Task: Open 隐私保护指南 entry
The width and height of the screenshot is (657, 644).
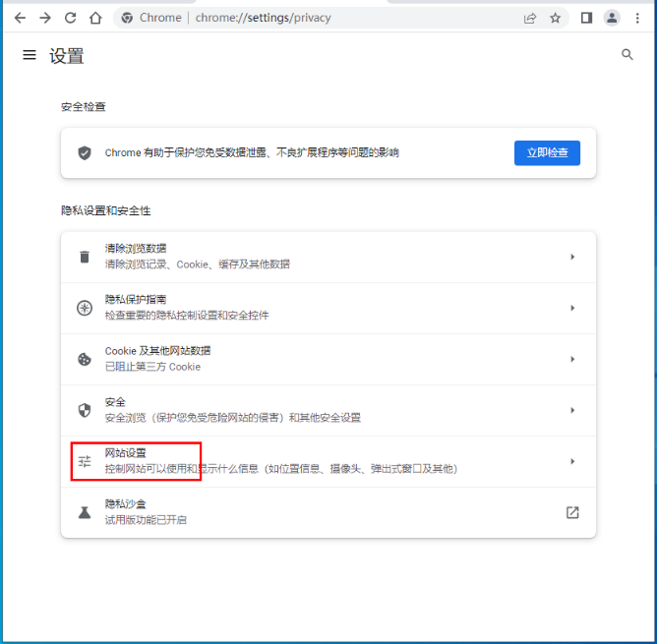Action: coord(328,308)
